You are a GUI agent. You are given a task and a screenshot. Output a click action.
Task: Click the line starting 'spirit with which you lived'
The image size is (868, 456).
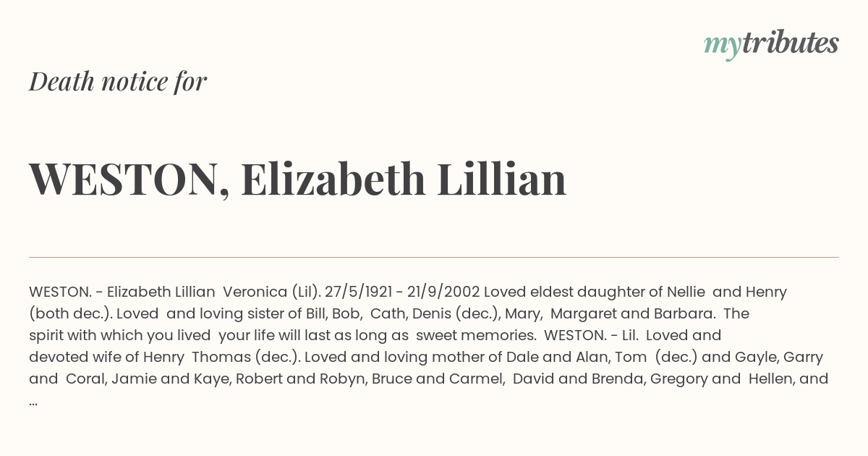pos(375,335)
